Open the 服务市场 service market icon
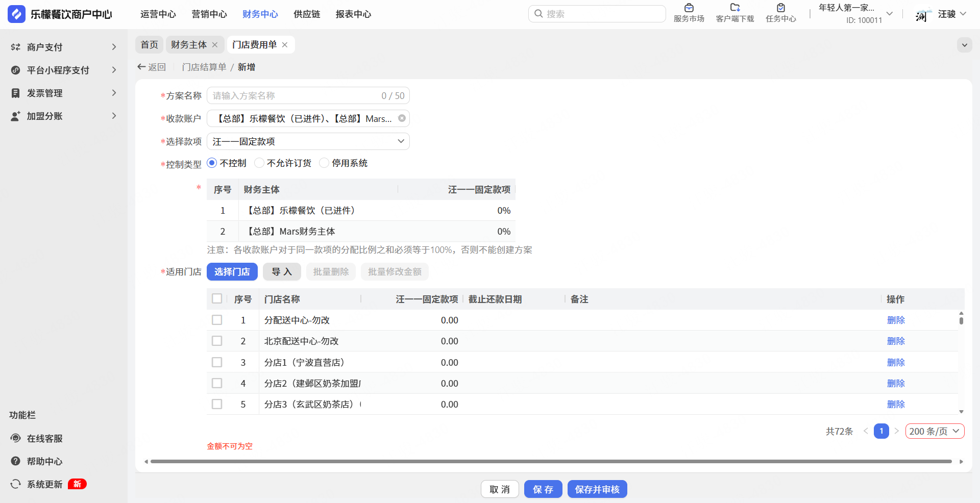Screen dimensions: 980x503 (689, 8)
